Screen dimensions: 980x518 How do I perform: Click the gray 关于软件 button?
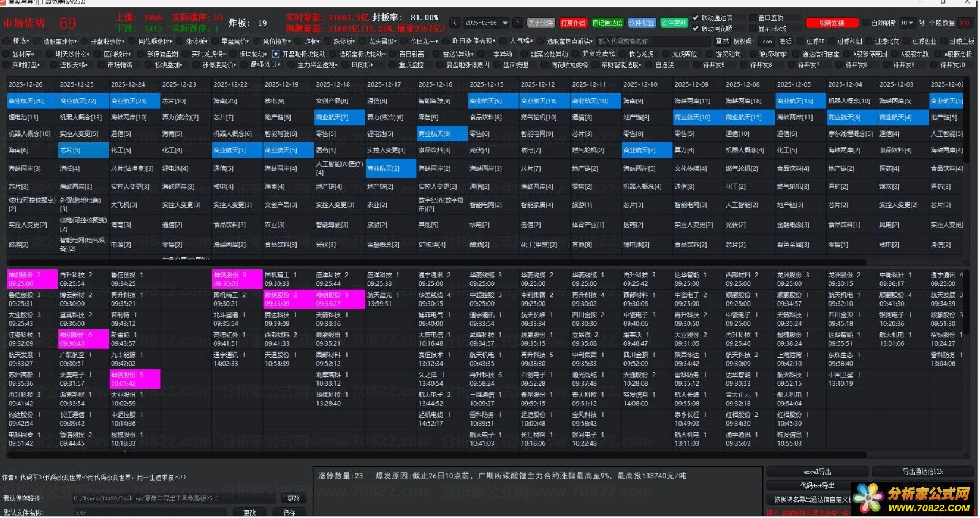(541, 23)
